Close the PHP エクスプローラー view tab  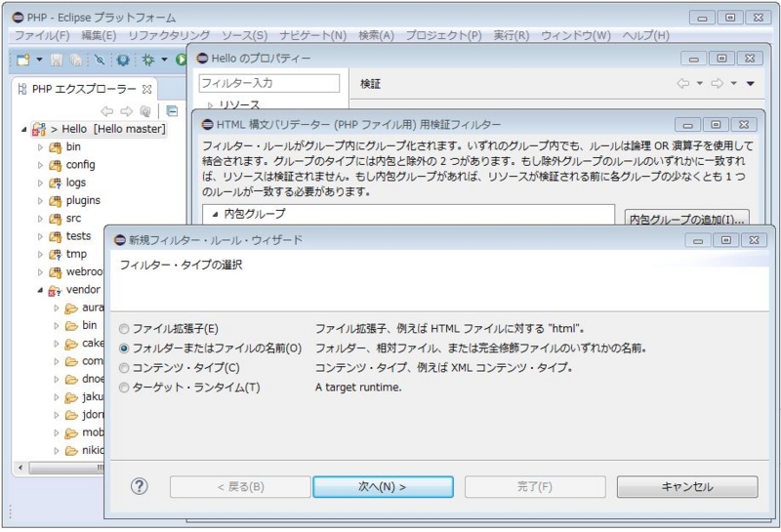click(x=146, y=89)
